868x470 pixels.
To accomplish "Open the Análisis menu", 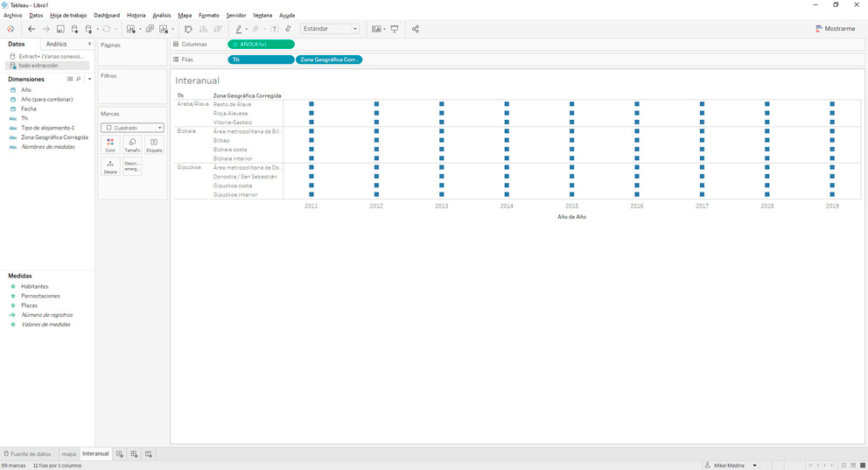I will (x=162, y=16).
